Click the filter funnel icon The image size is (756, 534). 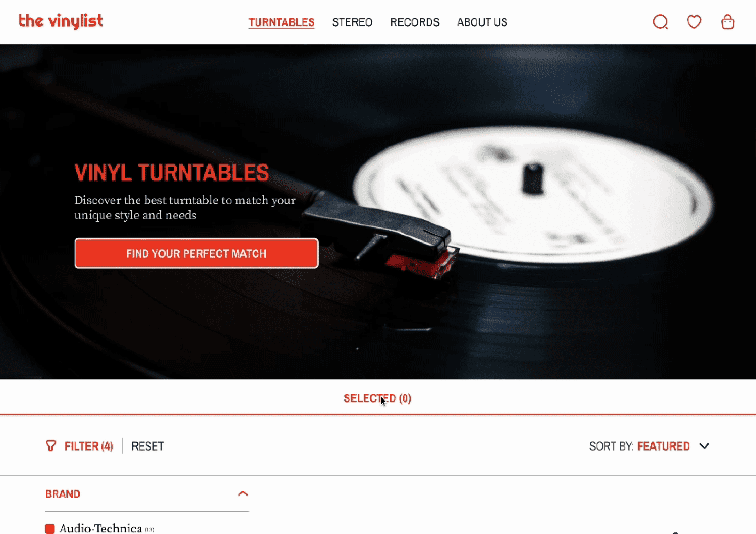coord(50,445)
